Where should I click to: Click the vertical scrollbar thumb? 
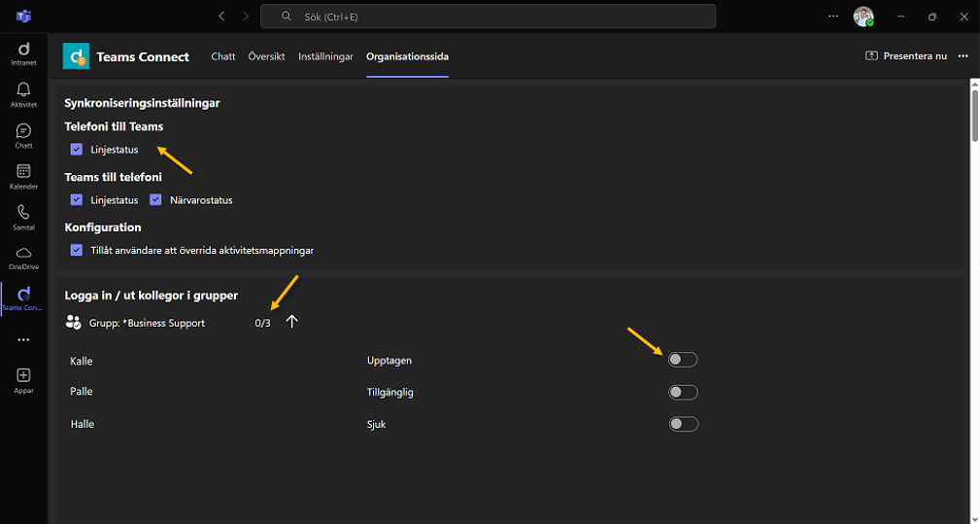(974, 117)
